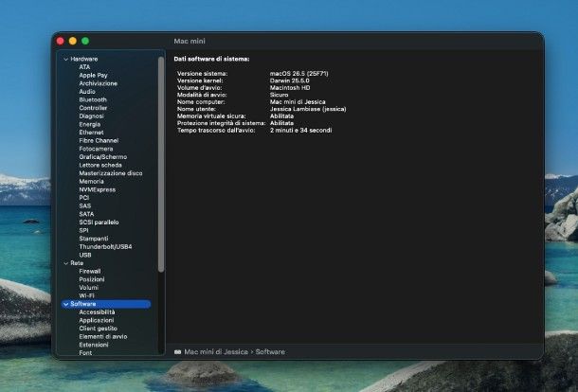This screenshot has height=392, width=578.
Task: Open Estensioni under Software
Action: click(94, 345)
